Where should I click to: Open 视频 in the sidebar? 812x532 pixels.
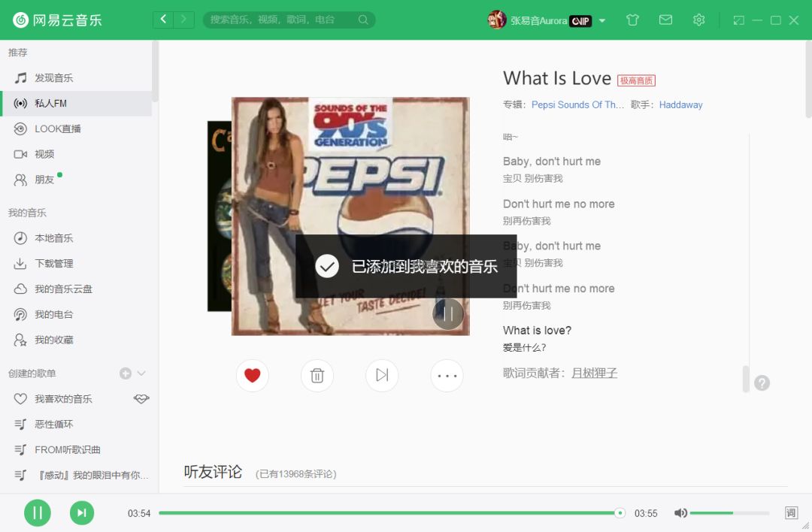76,154
